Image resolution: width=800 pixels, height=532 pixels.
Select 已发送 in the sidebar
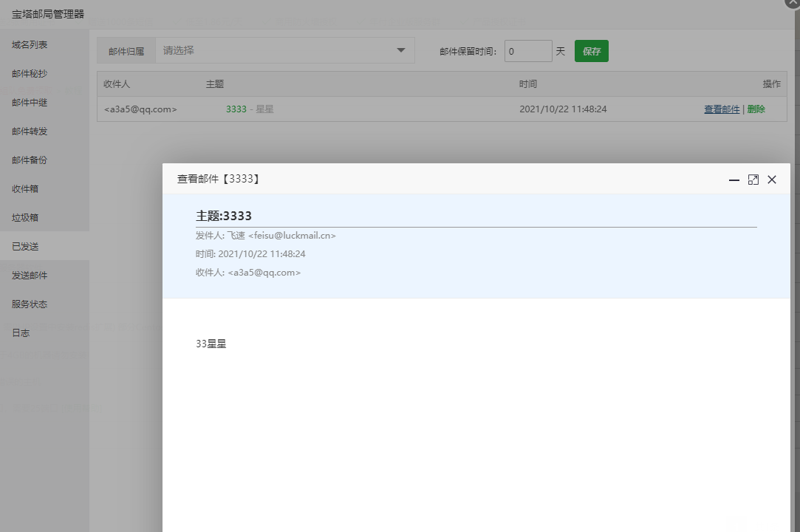25,246
